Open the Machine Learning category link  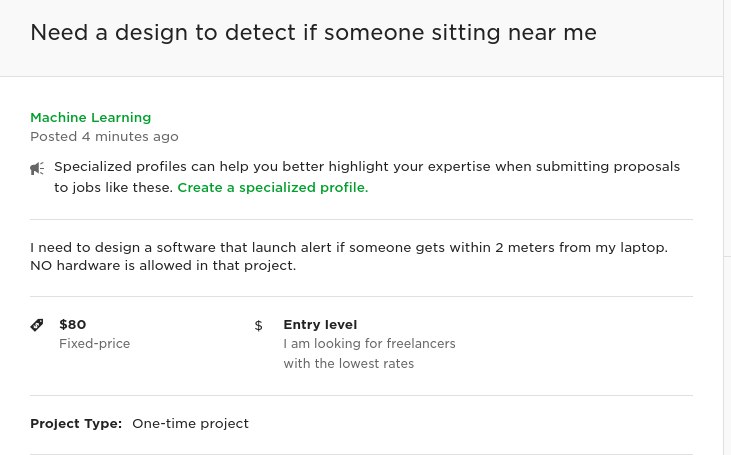[x=90, y=117]
